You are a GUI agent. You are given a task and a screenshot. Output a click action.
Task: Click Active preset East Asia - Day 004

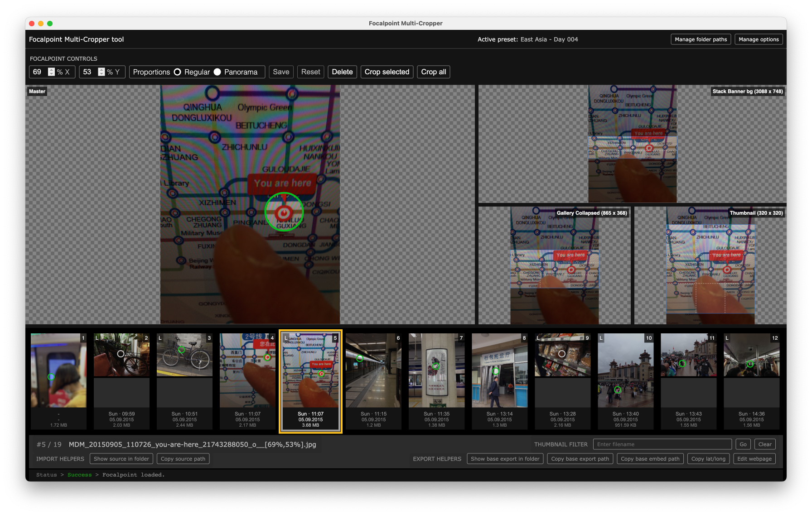tap(527, 39)
